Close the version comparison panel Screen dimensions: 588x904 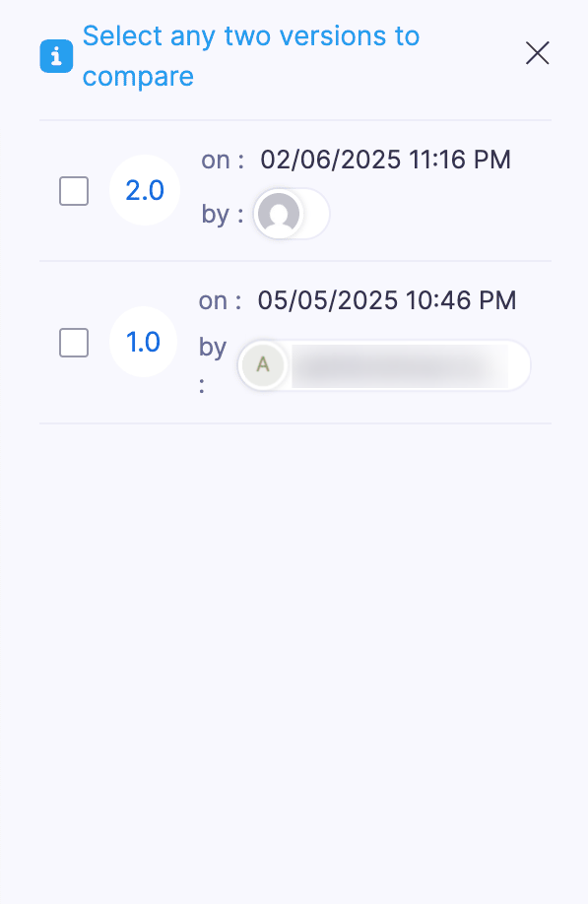pyautogui.click(x=537, y=53)
